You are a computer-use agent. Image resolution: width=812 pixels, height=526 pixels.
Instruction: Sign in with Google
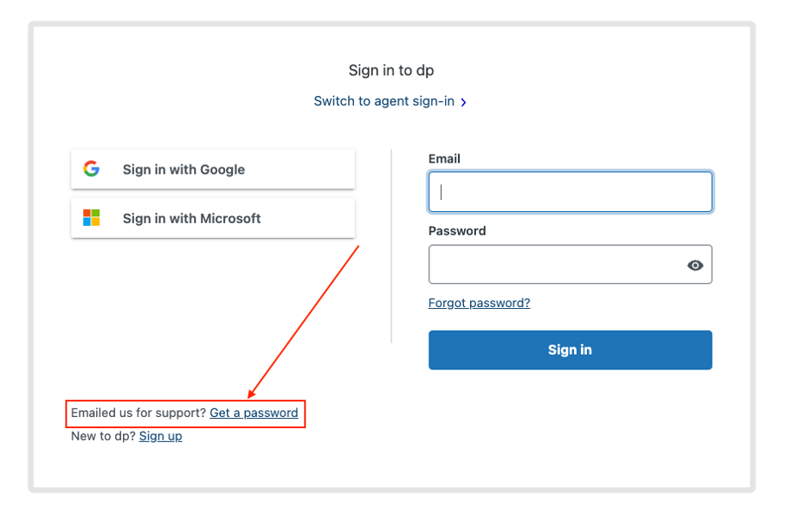click(213, 170)
